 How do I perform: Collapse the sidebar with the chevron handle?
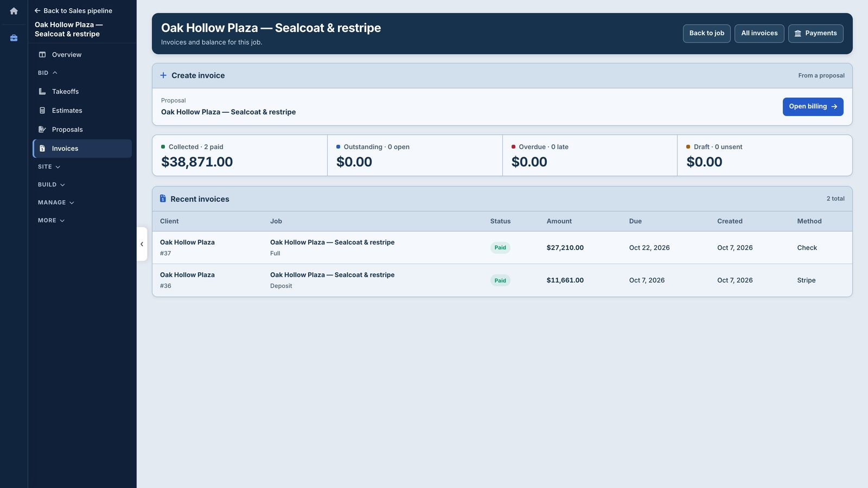pos(142,244)
